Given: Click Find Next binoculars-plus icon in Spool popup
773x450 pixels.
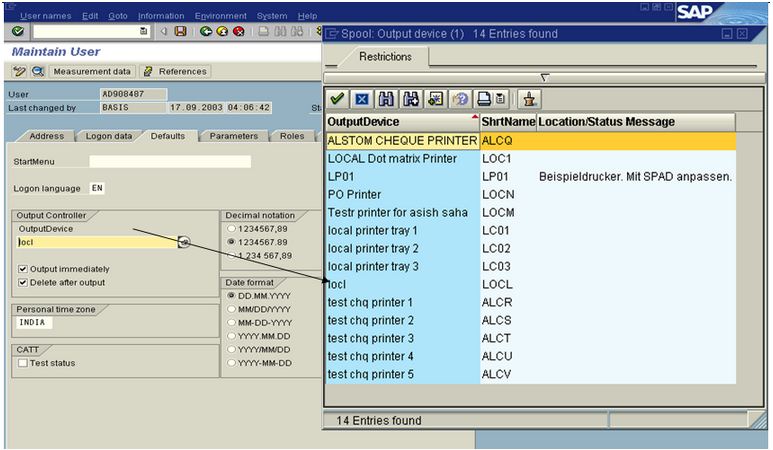Looking at the screenshot, I should point(411,99).
